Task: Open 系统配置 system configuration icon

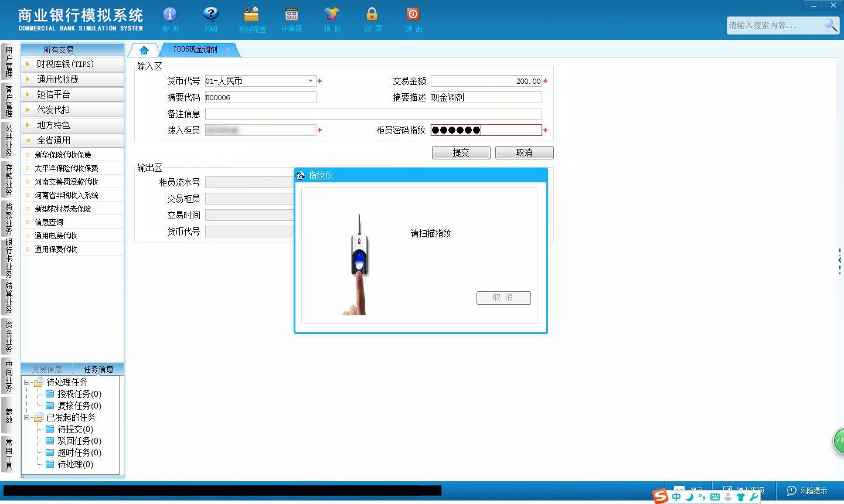Action: click(x=251, y=15)
